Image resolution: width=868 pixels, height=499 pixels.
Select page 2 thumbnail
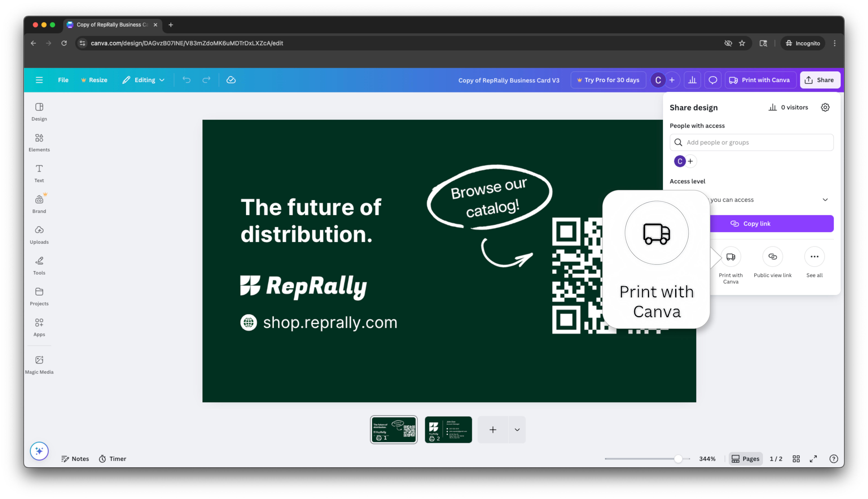[x=448, y=430]
